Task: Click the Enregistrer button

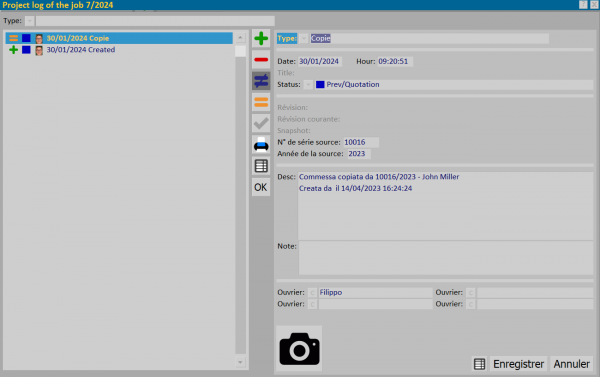Action: tap(518, 364)
